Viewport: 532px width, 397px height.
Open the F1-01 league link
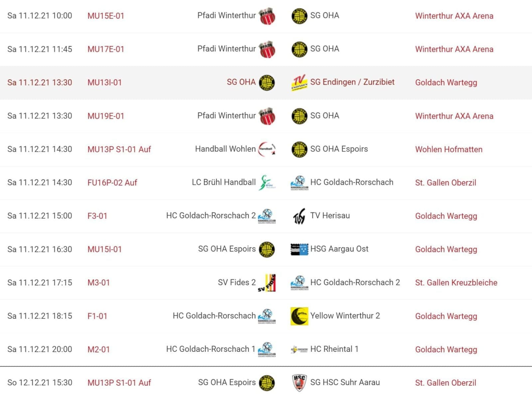pos(97,316)
